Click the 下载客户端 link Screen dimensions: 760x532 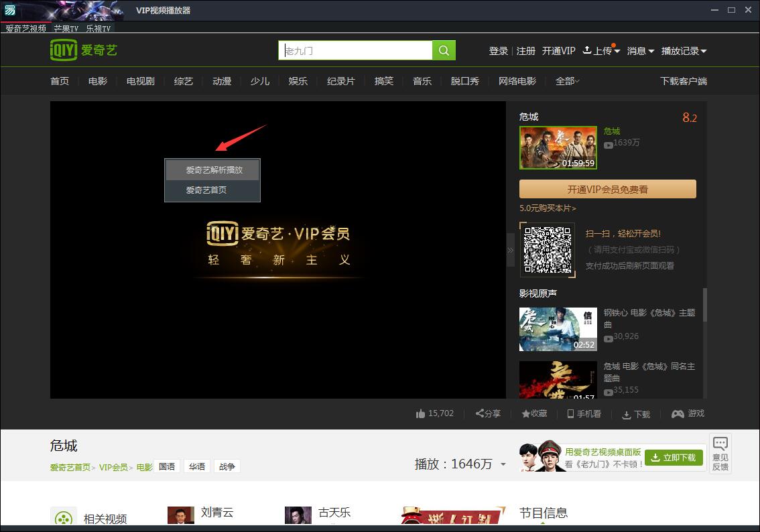684,81
